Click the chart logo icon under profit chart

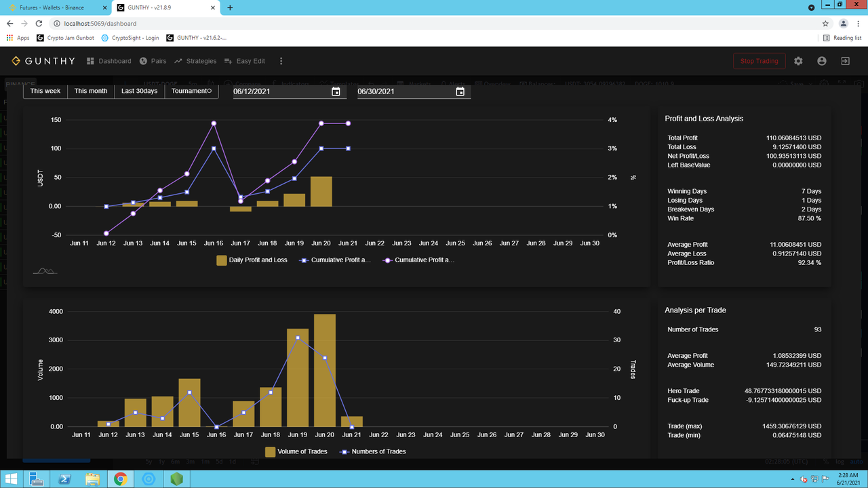pos(45,271)
